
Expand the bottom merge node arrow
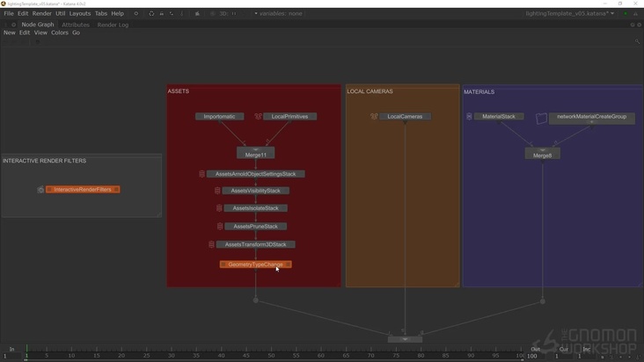click(405, 339)
